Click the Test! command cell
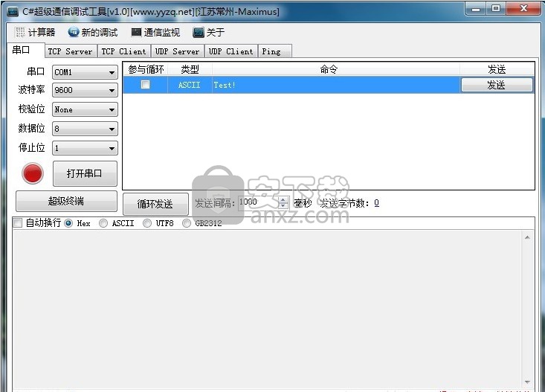The height and width of the screenshot is (392, 545). (x=336, y=85)
